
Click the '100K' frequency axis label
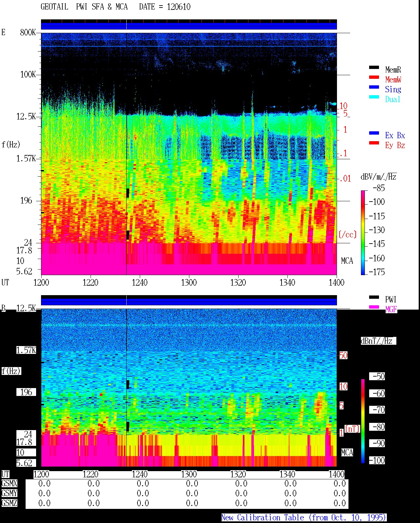[28, 75]
